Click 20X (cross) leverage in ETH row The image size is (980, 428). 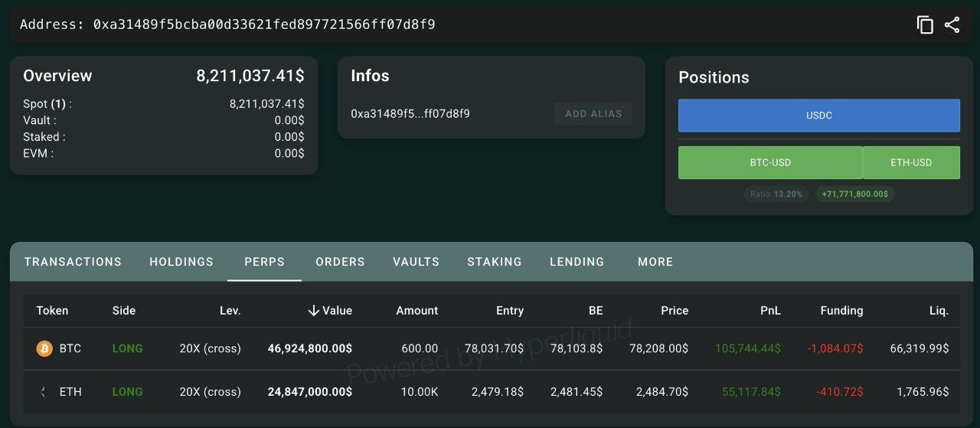[211, 391]
